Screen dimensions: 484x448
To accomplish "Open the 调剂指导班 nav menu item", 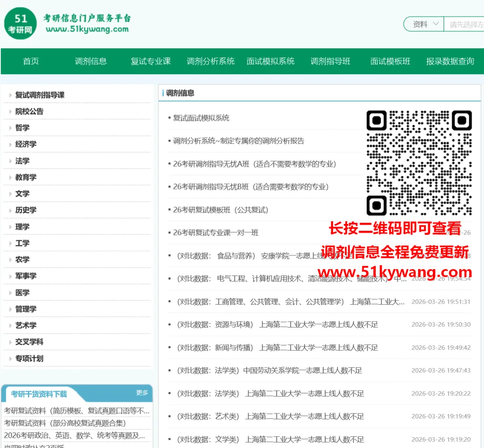I will pos(330,61).
